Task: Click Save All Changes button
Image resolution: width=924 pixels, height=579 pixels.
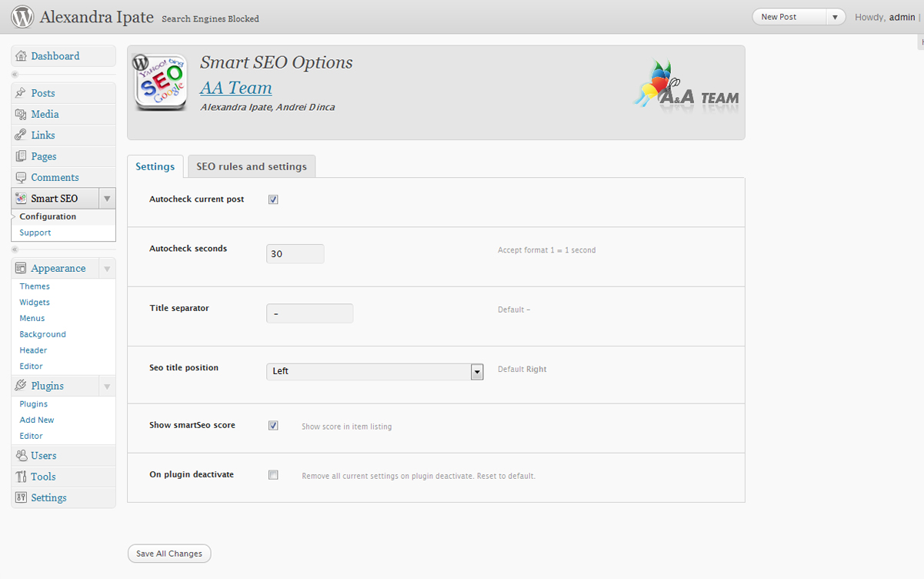Action: [169, 554]
